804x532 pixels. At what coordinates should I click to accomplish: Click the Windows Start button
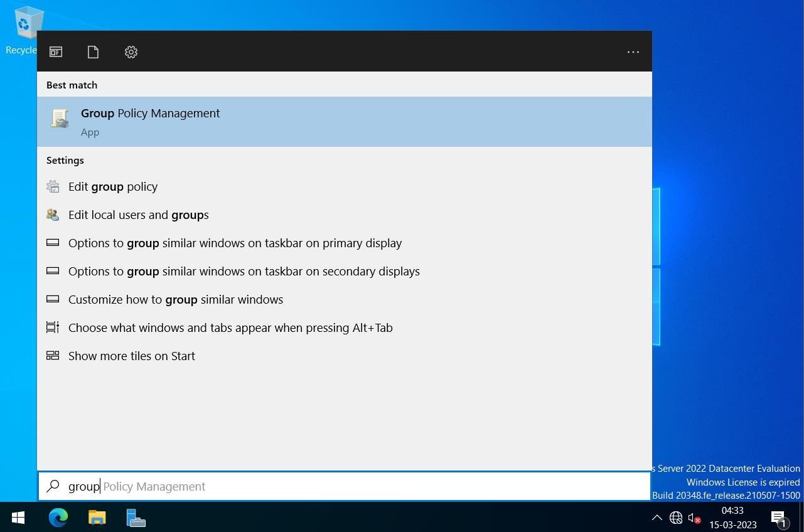(18, 518)
